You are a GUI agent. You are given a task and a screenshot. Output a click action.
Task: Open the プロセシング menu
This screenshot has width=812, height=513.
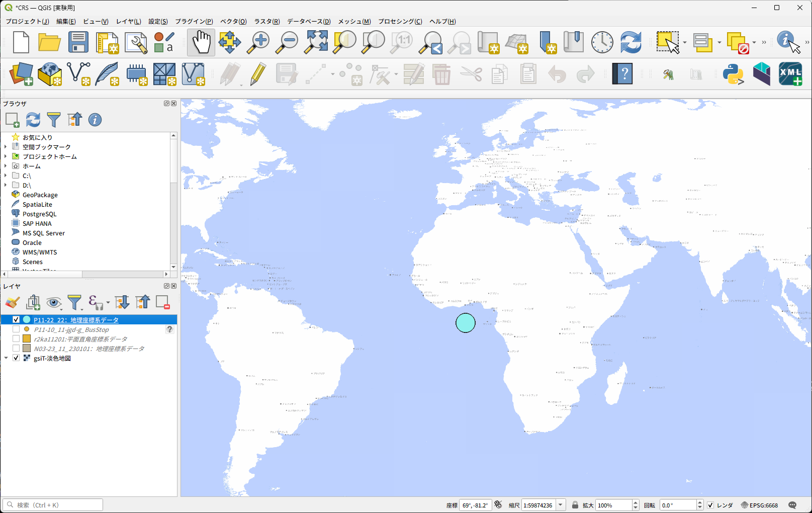400,21
